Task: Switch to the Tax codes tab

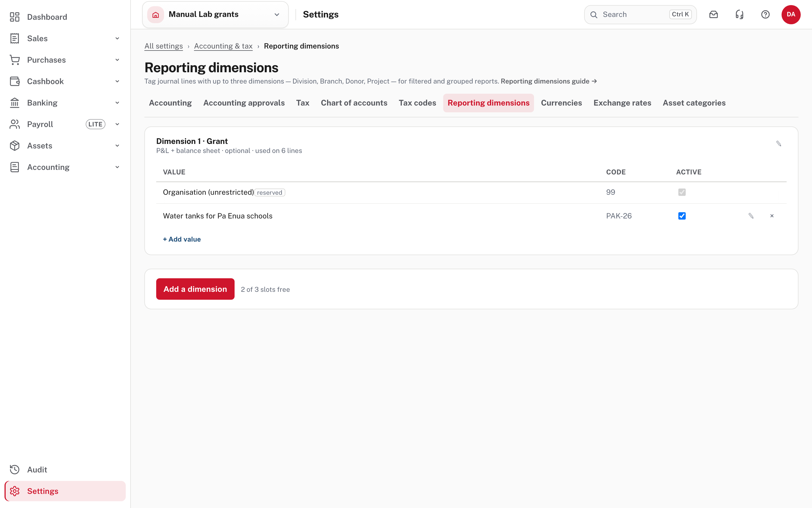Action: pos(417,103)
